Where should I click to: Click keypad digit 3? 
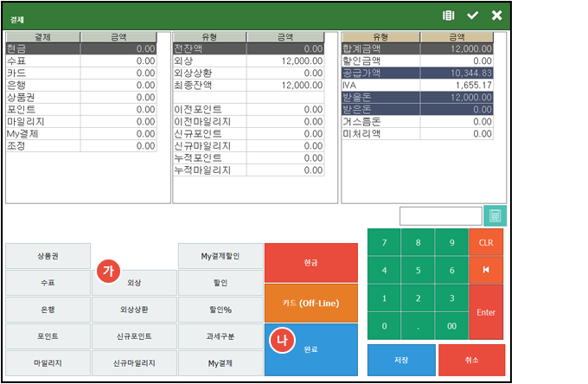(x=452, y=298)
